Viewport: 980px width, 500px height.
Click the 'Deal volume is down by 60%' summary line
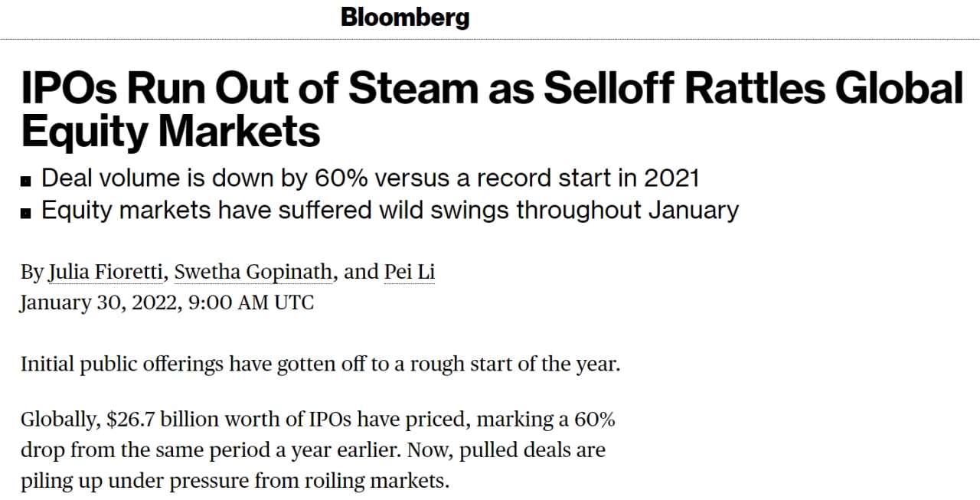pos(371,178)
